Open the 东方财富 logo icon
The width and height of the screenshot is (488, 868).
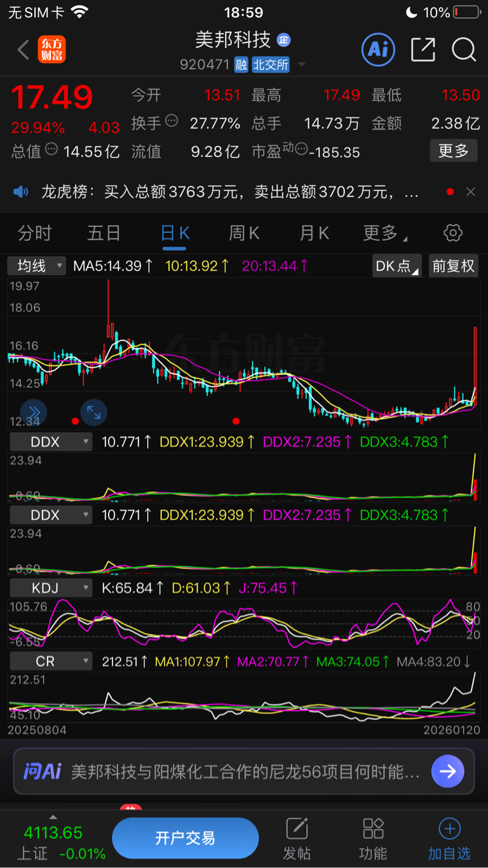pyautogui.click(x=51, y=50)
